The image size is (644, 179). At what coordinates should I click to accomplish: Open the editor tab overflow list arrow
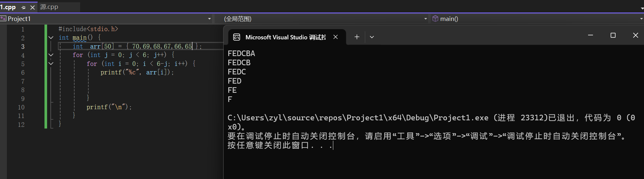[x=642, y=8]
